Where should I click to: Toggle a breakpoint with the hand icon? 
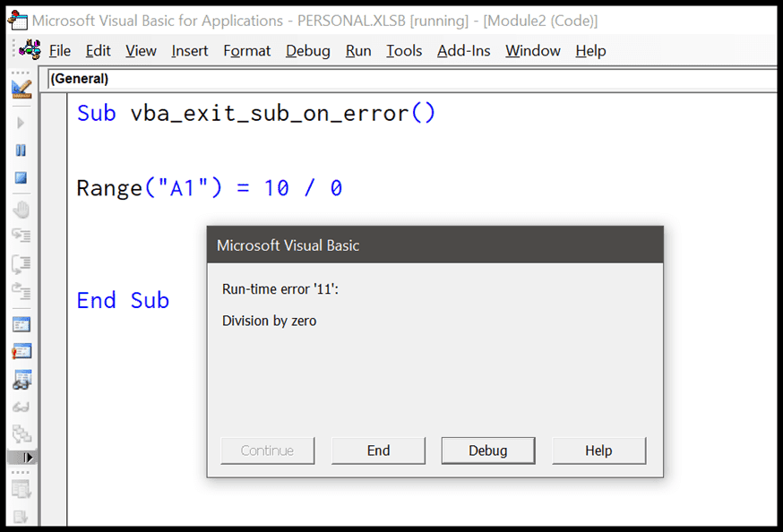coord(20,209)
